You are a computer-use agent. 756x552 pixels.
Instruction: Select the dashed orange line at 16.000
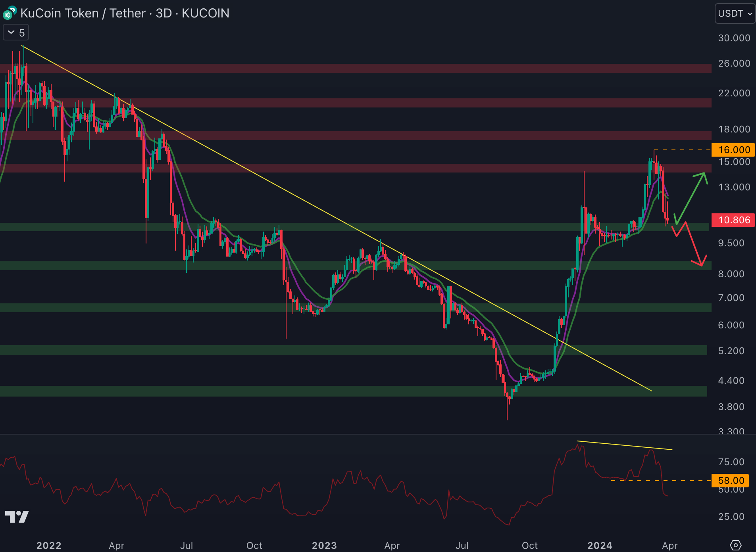pyautogui.click(x=683, y=150)
